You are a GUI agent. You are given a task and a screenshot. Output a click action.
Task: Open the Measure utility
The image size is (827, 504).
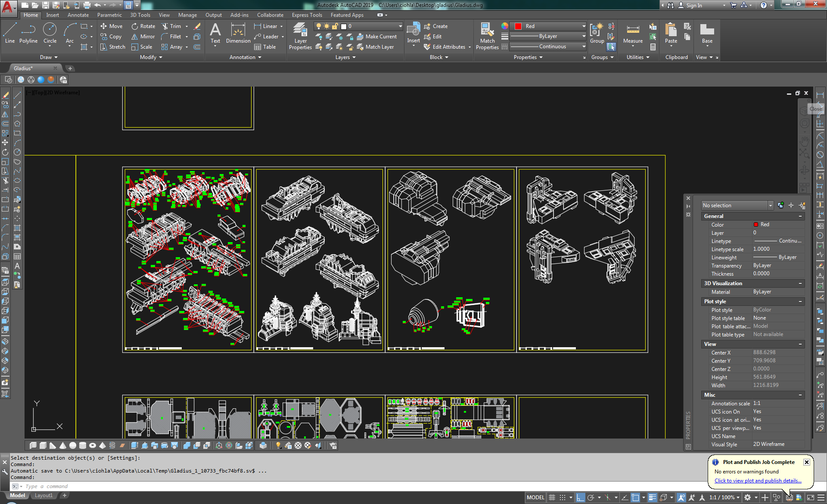tap(633, 34)
